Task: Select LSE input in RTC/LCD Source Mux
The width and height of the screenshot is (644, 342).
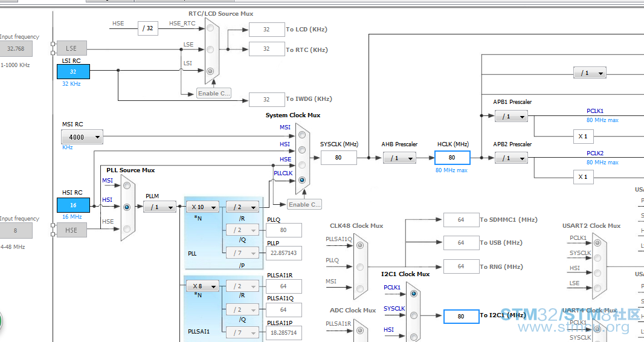Action: (210, 50)
